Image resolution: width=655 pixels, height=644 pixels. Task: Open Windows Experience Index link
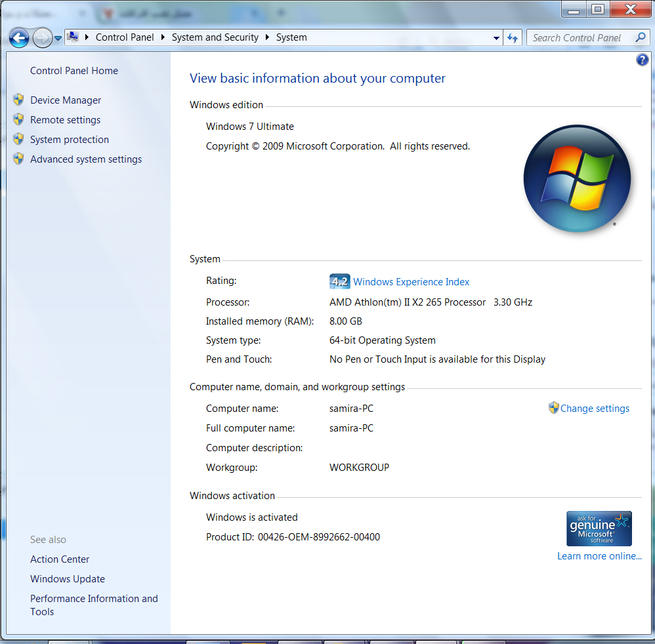(x=411, y=282)
